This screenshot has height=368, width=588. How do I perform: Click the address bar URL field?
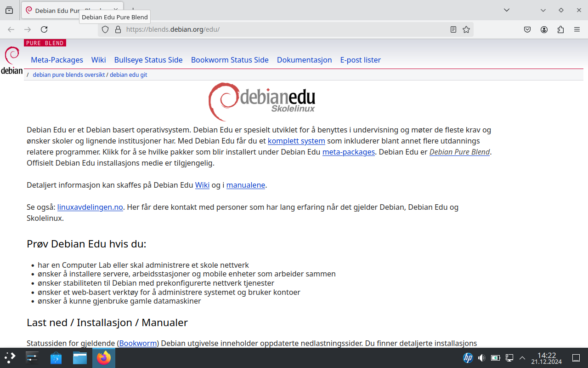tap(276, 29)
